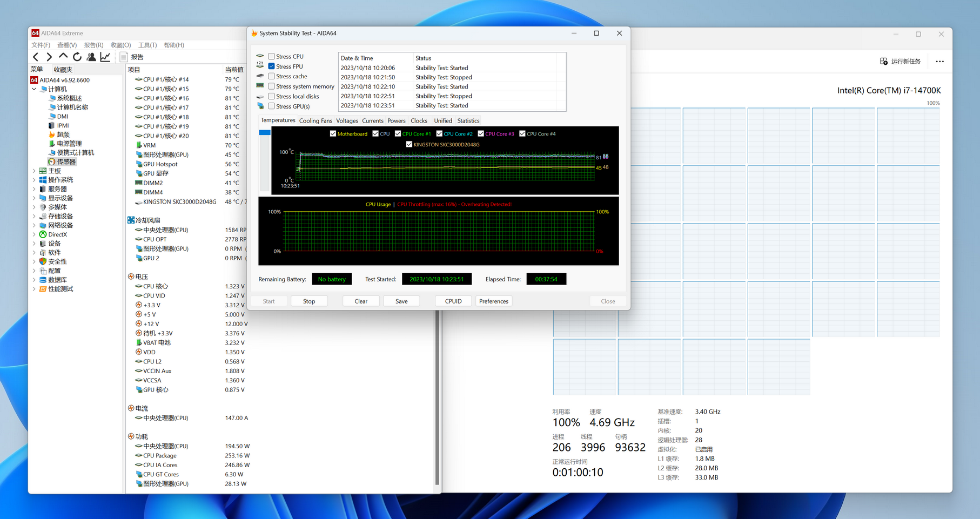Click the forward arrow in AIDA64 toolbar

(x=49, y=57)
